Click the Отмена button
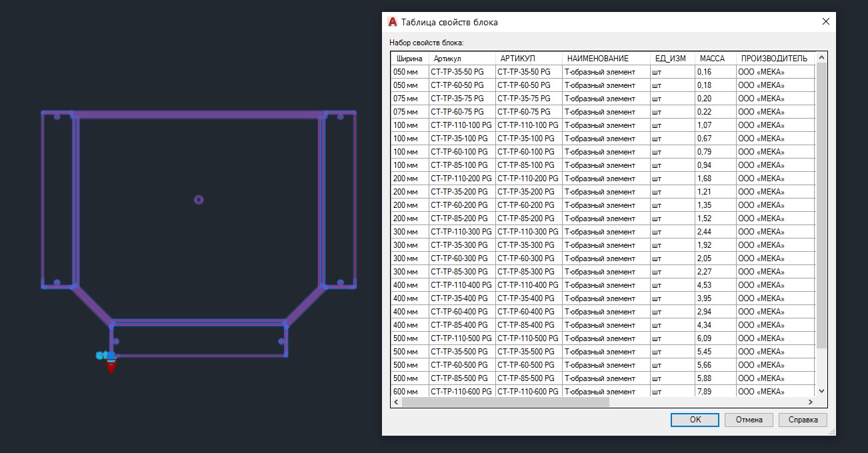 (x=749, y=420)
